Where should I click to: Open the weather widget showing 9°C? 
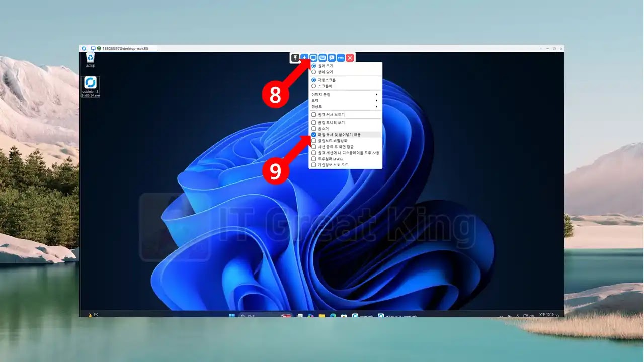(x=93, y=315)
